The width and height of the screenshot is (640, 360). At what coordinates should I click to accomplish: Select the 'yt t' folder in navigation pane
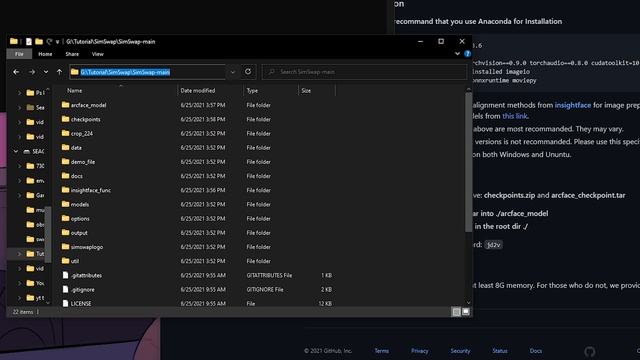click(x=35, y=298)
